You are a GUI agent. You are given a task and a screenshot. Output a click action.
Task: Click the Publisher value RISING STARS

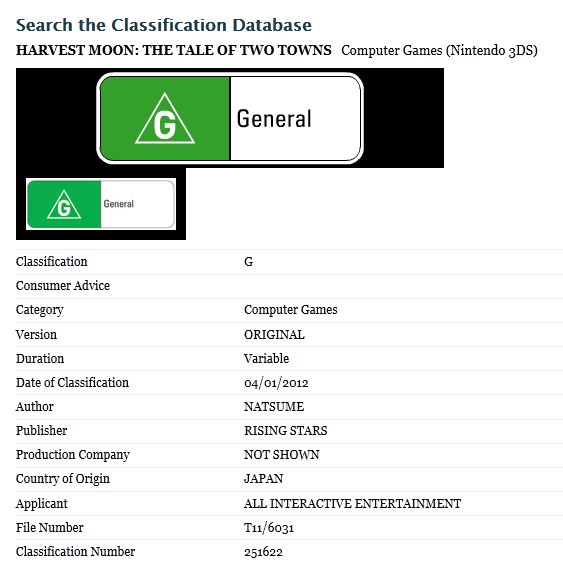tap(286, 431)
